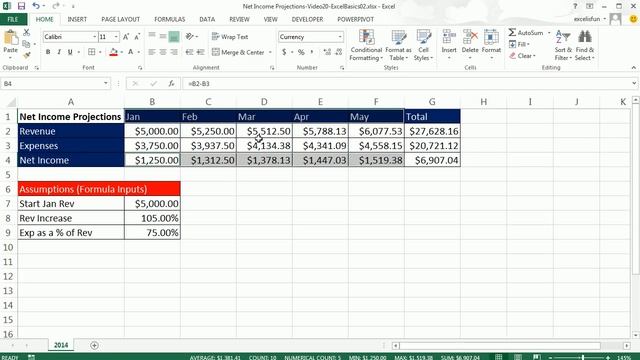Click the Undo arrow icon
Screen dimensions: 640x360
(36, 6)
